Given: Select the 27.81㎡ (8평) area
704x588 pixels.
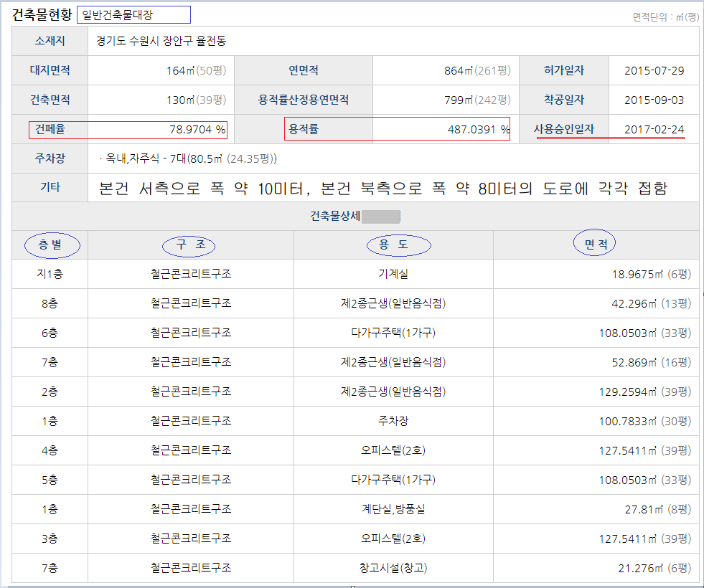Looking at the screenshot, I should coord(658,510).
